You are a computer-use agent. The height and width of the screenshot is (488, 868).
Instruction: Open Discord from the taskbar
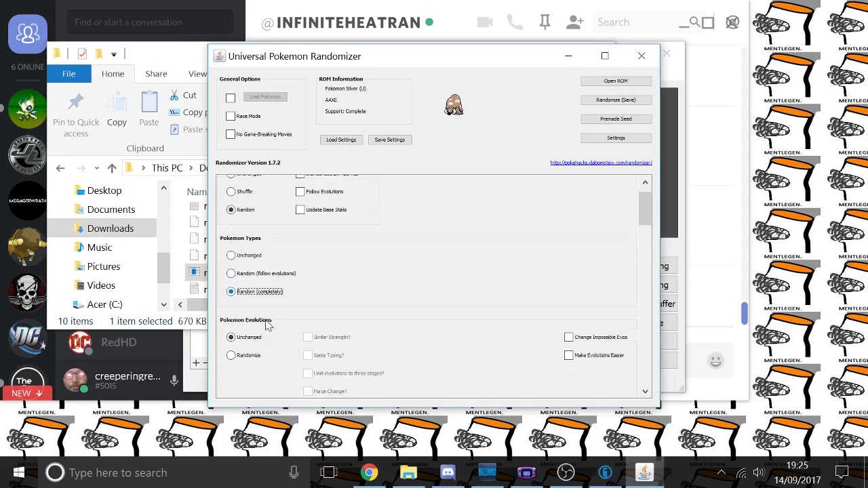point(448,472)
